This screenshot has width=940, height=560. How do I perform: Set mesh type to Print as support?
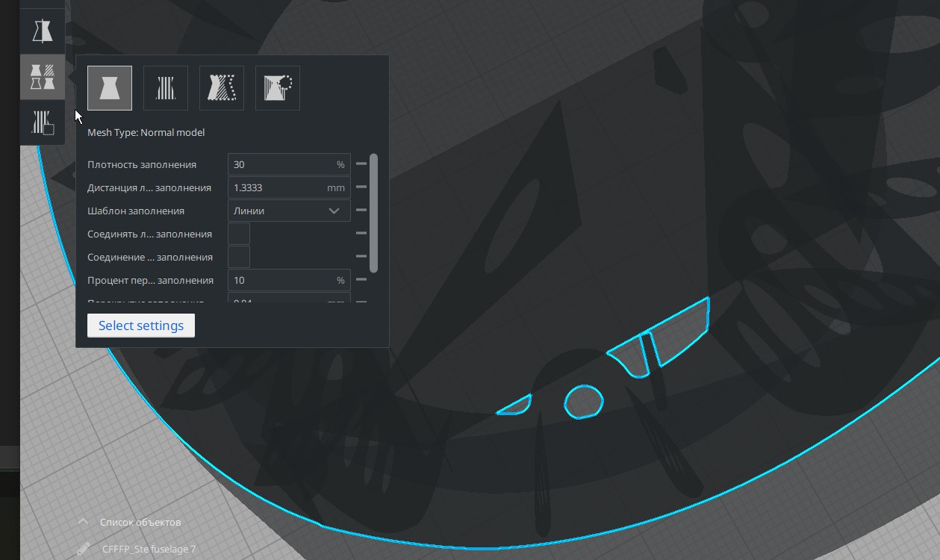(x=166, y=88)
